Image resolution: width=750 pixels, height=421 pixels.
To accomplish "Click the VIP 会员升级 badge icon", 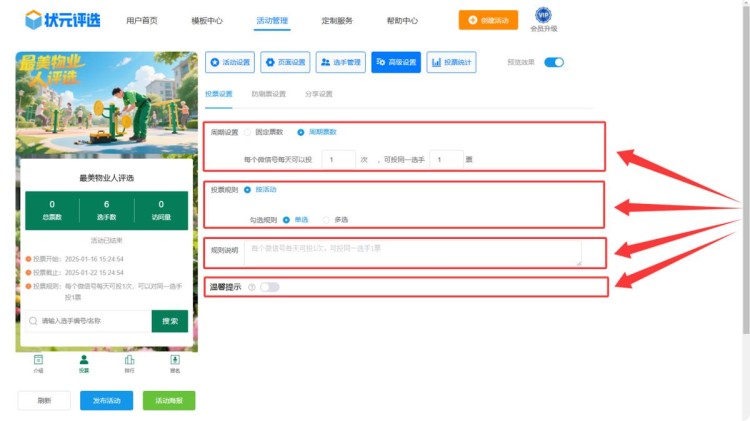I will pos(542,15).
